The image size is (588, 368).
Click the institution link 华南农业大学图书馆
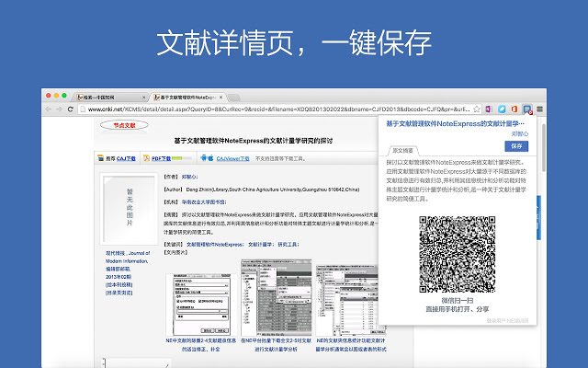[203, 202]
